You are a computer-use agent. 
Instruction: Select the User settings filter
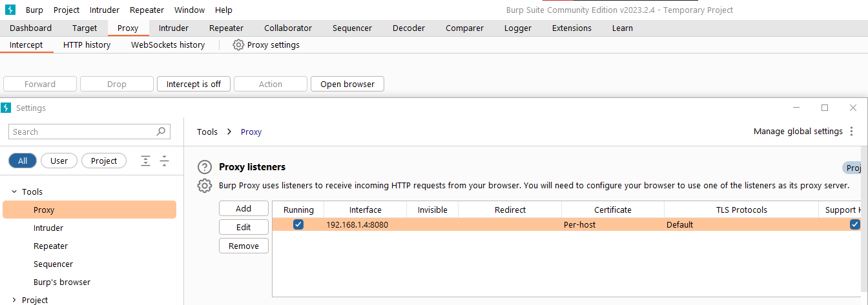59,161
